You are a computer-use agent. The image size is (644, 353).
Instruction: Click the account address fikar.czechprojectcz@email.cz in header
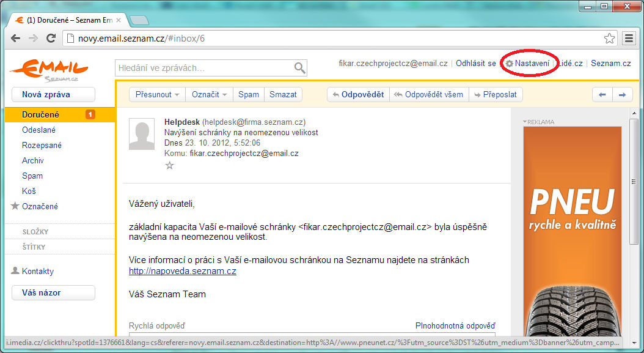pyautogui.click(x=393, y=64)
